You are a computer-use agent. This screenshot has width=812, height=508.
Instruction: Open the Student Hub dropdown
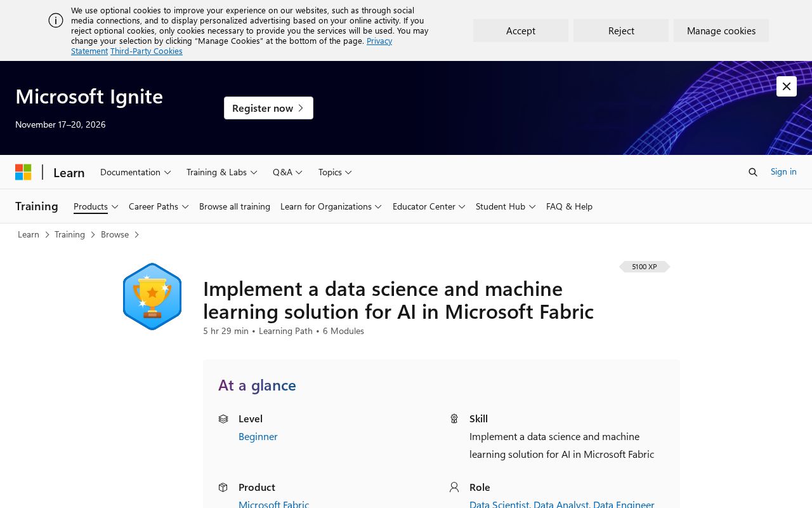[x=506, y=206]
